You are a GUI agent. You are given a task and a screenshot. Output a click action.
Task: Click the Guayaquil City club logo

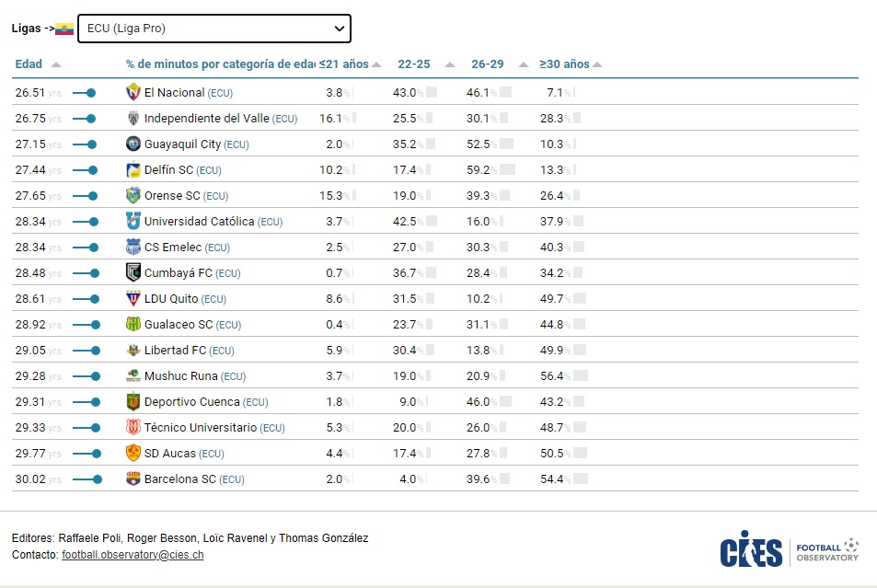coord(133,144)
